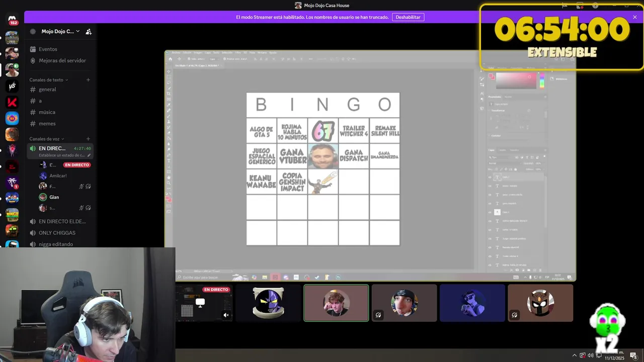Image resolution: width=644 pixels, height=362 pixels.
Task: Collapse Canales de texto category
Action: point(48,80)
